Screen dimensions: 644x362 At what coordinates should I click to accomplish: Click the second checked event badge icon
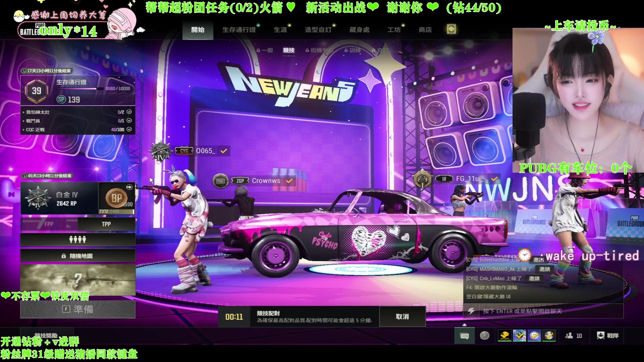click(520, 335)
